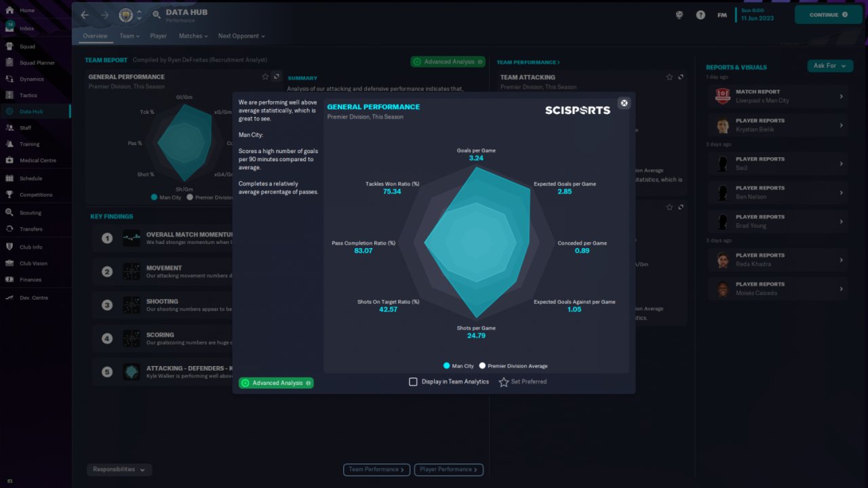
Task: Select the Data Hub sidebar icon
Action: pyautogui.click(x=9, y=112)
